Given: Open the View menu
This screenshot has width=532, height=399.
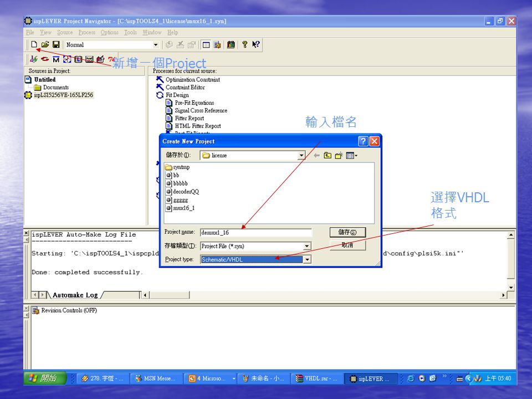Looking at the screenshot, I should point(45,32).
